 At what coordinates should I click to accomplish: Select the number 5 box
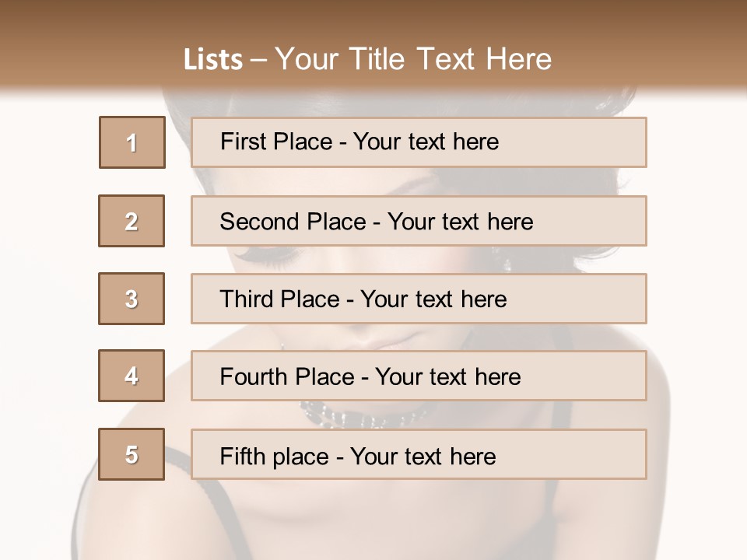[x=132, y=454]
